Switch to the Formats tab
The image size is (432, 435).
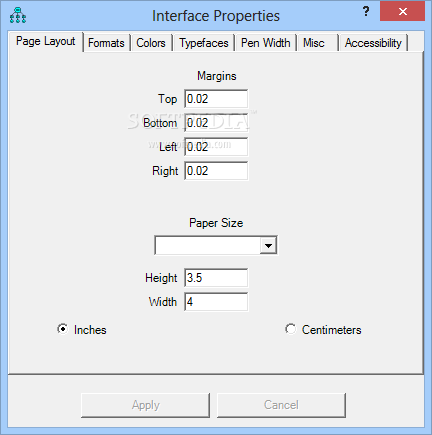click(106, 43)
